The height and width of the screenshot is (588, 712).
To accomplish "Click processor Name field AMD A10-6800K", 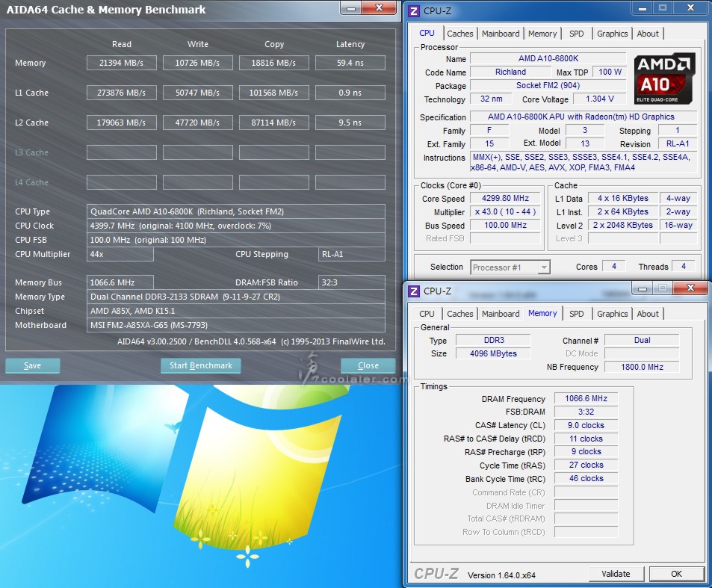I will (548, 58).
